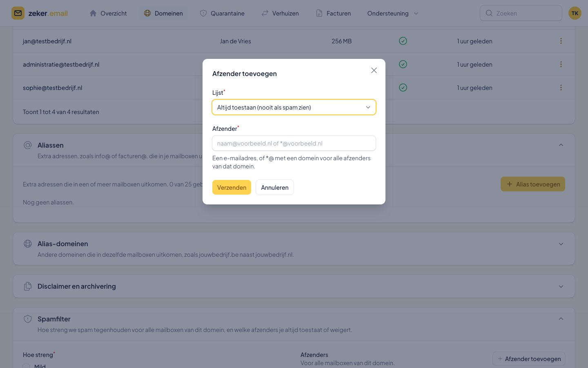This screenshot has height=368, width=588.
Task: Click the Afzender email input field
Action: [294, 143]
